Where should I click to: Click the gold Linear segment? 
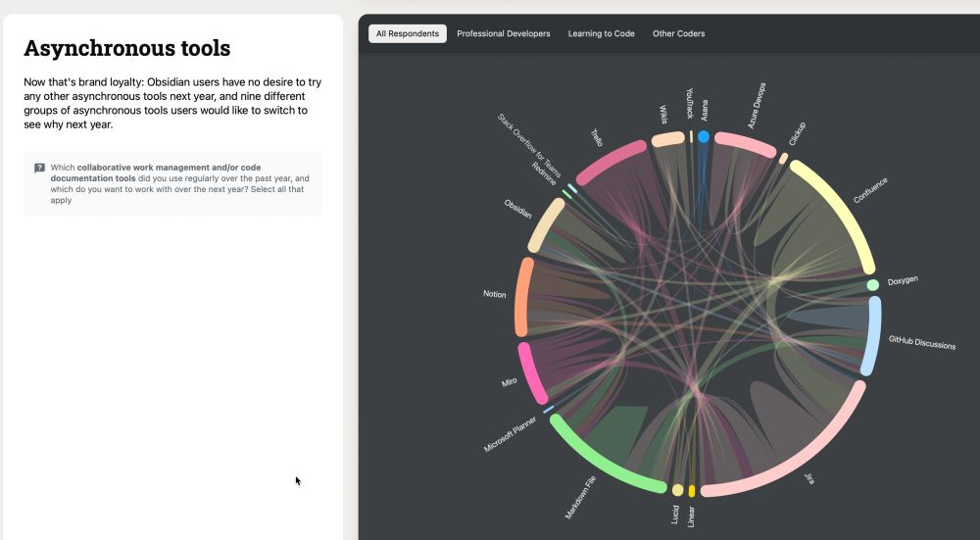(x=692, y=491)
